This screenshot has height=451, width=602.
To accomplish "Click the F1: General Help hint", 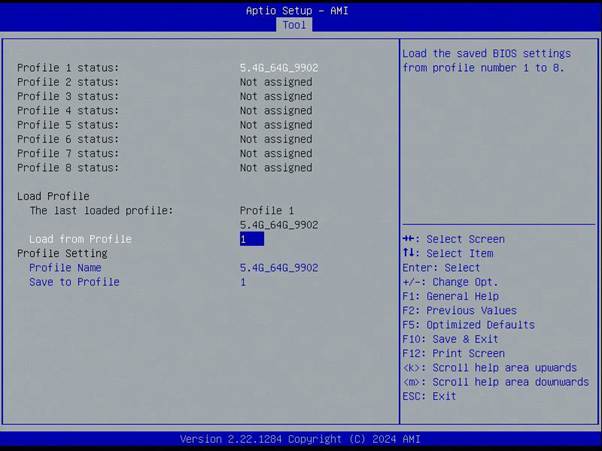I will (450, 296).
